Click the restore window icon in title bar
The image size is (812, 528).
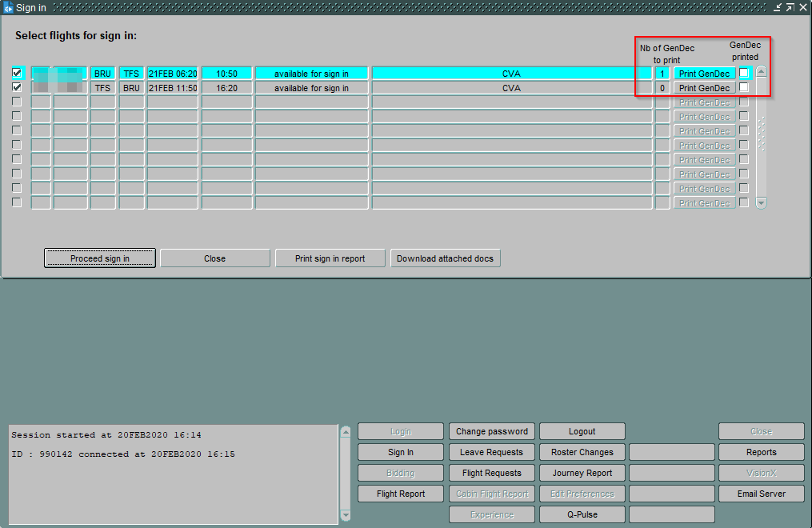(x=790, y=7)
